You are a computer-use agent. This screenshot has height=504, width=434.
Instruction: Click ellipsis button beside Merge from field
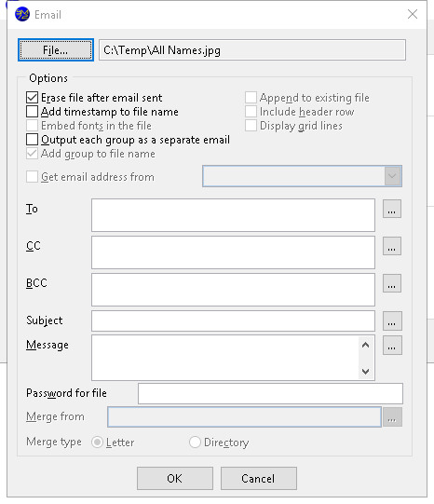[392, 416]
